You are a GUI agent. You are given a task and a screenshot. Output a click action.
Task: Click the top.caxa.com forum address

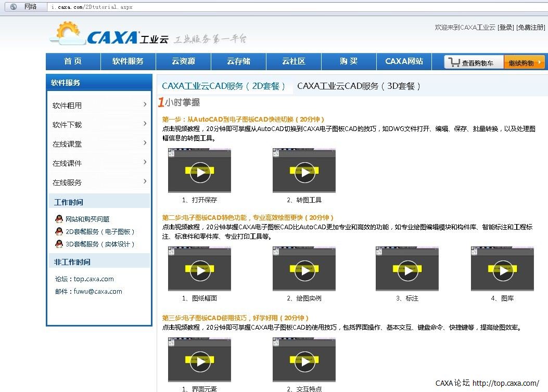pyautogui.click(x=94, y=279)
